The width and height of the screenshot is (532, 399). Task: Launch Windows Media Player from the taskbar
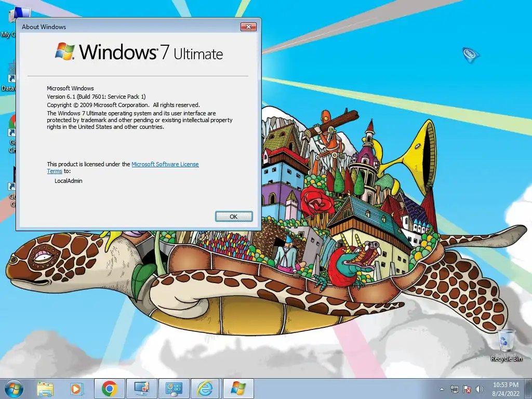[x=76, y=389]
